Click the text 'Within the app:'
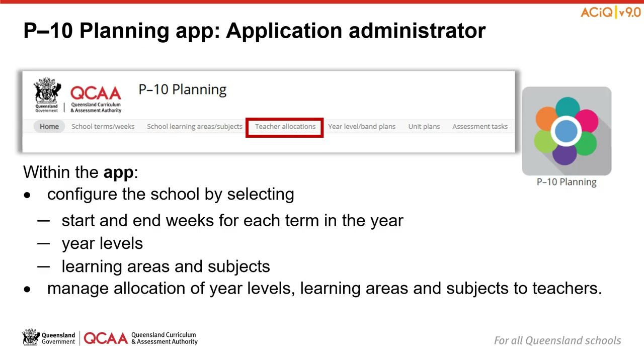 80,172
